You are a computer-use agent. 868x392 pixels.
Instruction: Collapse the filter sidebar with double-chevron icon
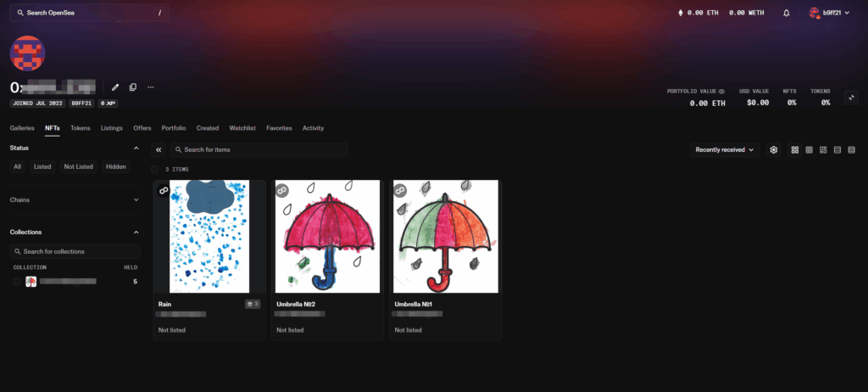pyautogui.click(x=159, y=149)
